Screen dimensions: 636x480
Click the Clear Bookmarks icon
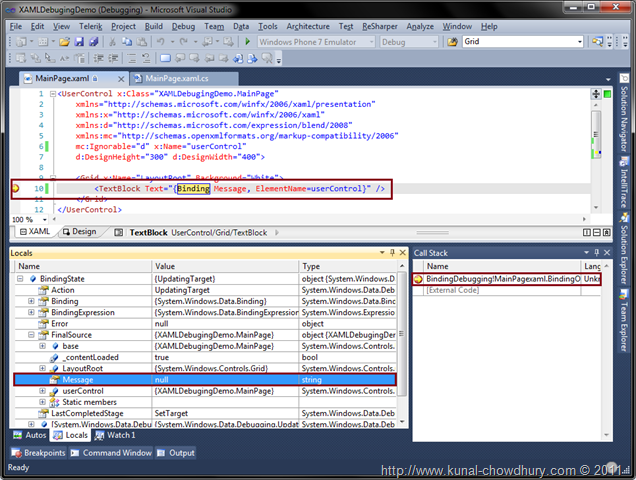coord(267,58)
